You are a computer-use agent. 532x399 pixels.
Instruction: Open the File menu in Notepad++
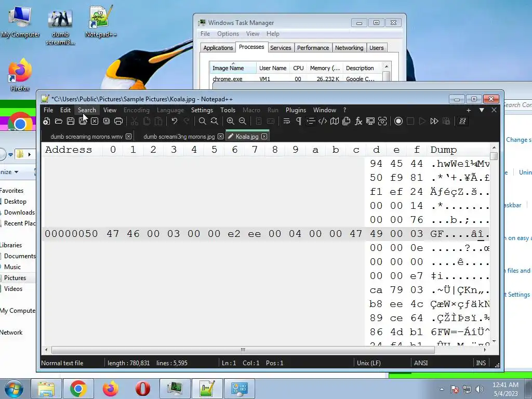48,110
